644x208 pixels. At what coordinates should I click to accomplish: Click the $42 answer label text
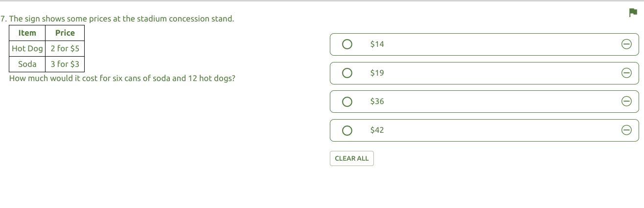[377, 130]
